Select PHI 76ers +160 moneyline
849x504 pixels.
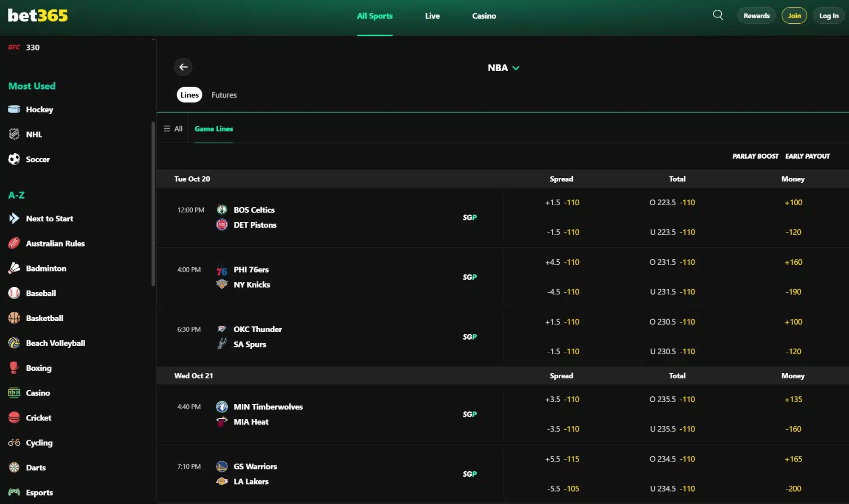click(x=793, y=262)
